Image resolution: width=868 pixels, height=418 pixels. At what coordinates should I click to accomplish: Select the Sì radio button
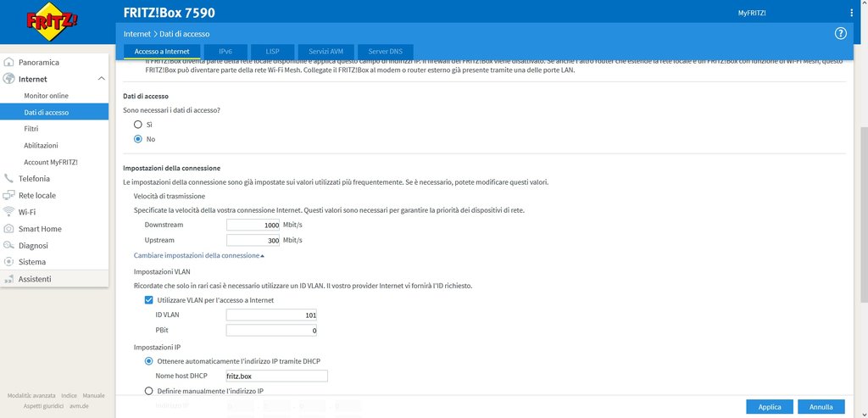pyautogui.click(x=138, y=125)
